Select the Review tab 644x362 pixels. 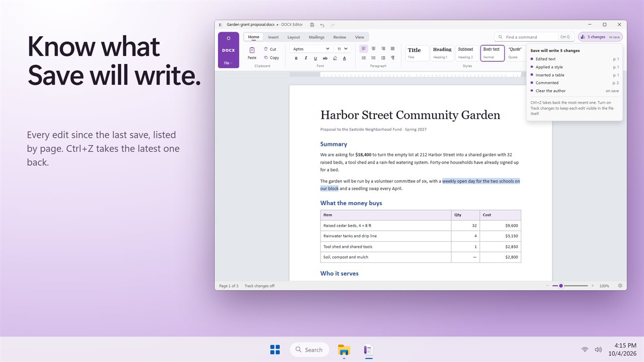click(x=340, y=37)
